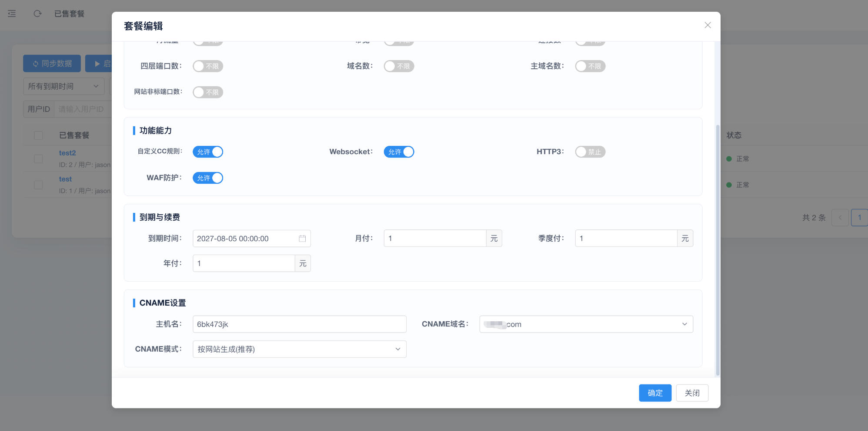Toggle the 域名数 unlimited switch
868x431 pixels.
pos(399,66)
